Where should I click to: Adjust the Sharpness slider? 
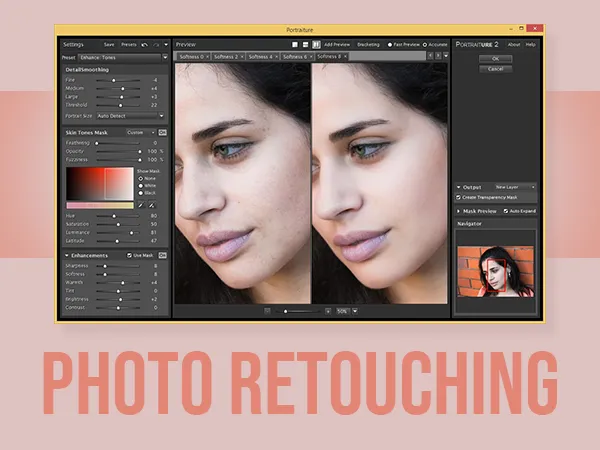(118, 266)
